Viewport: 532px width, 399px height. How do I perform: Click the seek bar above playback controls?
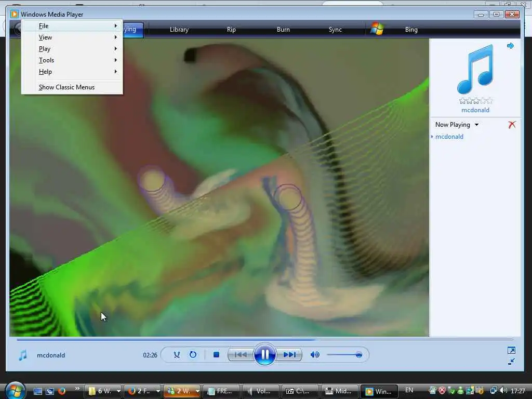264,339
